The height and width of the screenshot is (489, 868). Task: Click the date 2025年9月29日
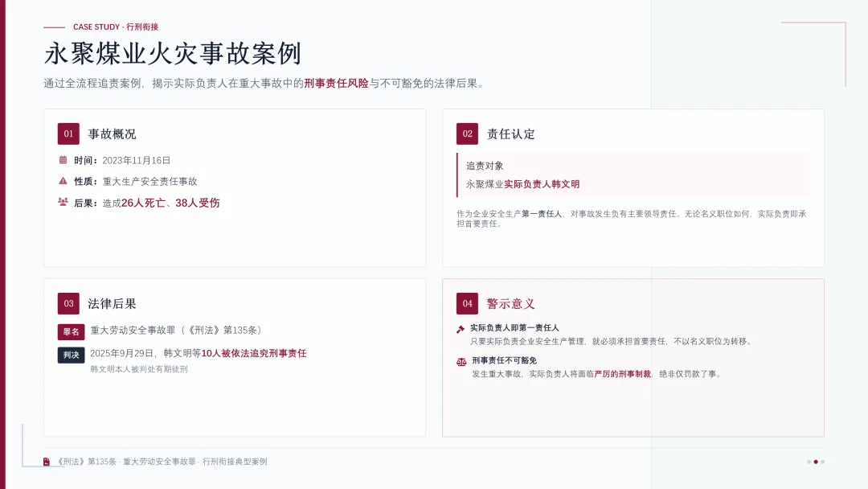click(x=122, y=353)
